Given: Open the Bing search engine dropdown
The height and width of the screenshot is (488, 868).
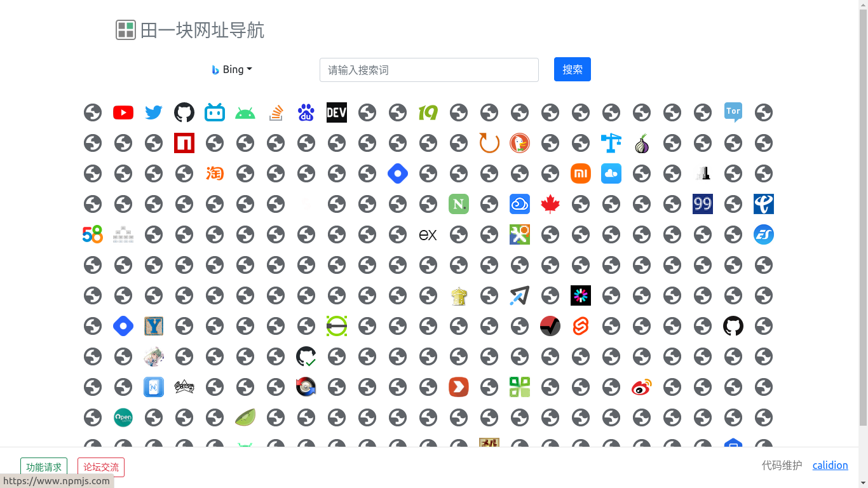Looking at the screenshot, I should 232,70.
